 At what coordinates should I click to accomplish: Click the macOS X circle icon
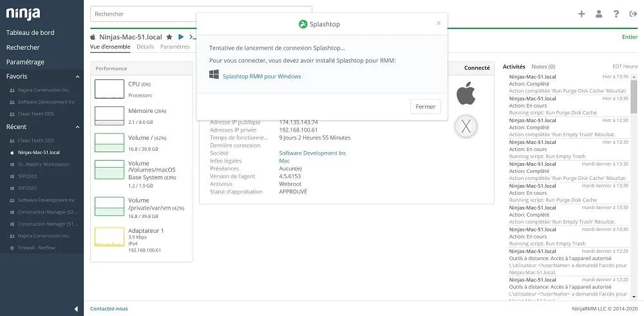(466, 126)
